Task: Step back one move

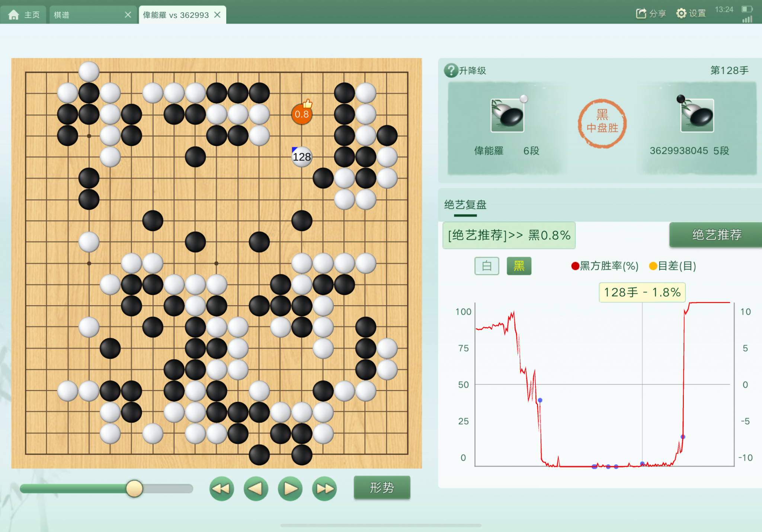Action: coord(256,489)
